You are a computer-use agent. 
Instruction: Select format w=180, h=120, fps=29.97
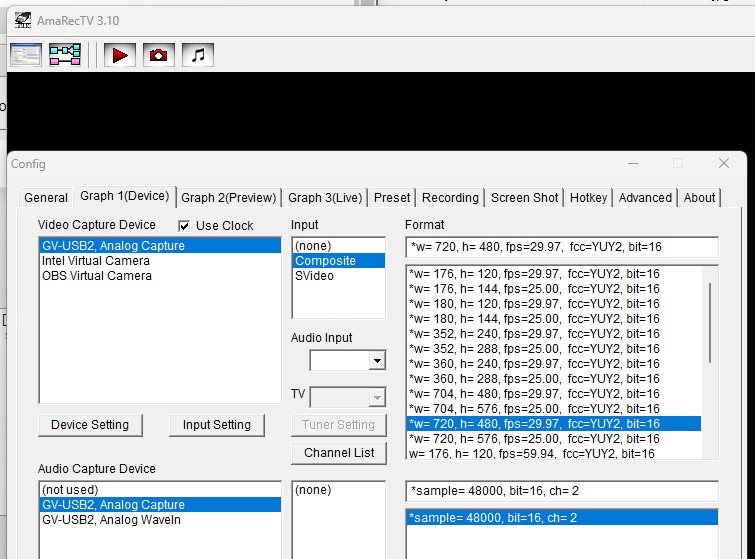(554, 304)
